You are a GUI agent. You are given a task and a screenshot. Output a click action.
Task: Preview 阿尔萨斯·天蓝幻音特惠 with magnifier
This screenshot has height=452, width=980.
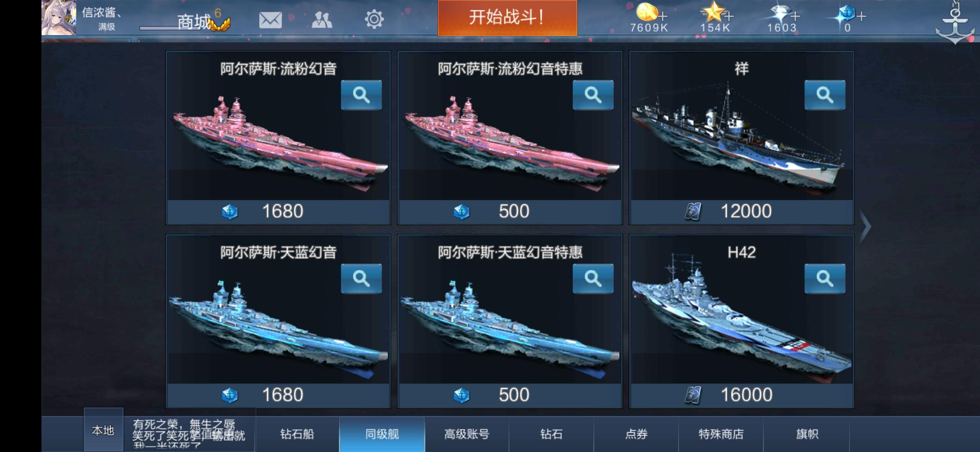[x=593, y=278]
